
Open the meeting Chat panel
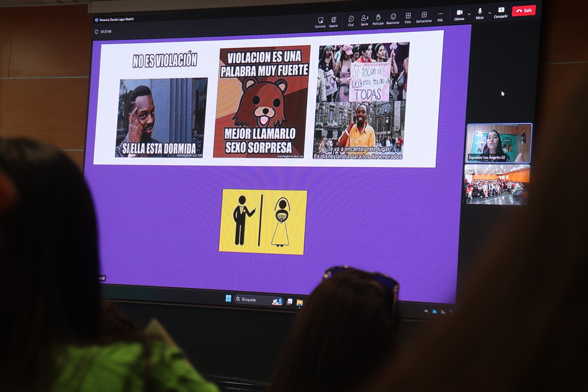[351, 21]
